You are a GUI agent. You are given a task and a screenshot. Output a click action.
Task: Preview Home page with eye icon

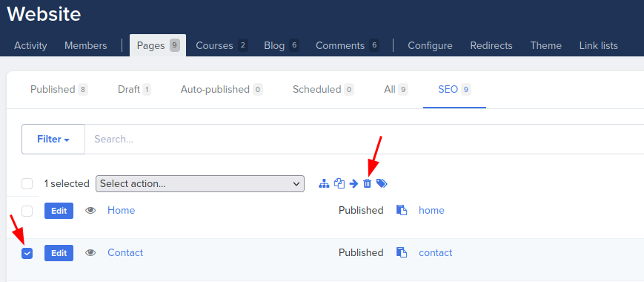tap(90, 211)
